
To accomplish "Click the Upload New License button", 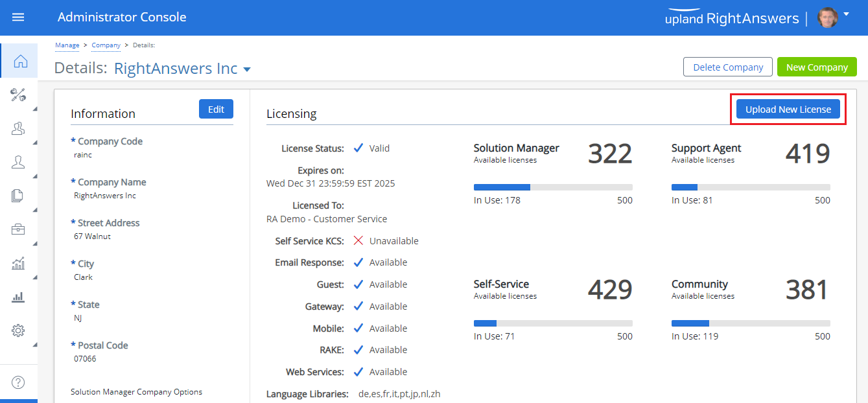I will (x=788, y=109).
